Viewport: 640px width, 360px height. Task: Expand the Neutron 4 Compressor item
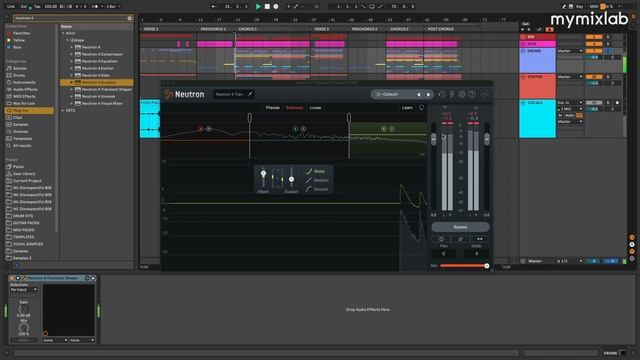71,54
